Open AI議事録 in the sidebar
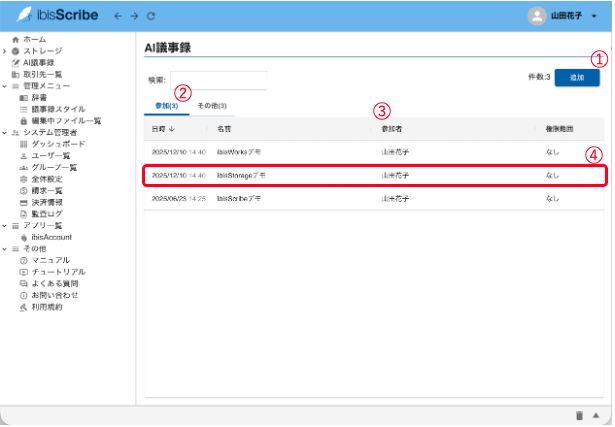 point(42,62)
